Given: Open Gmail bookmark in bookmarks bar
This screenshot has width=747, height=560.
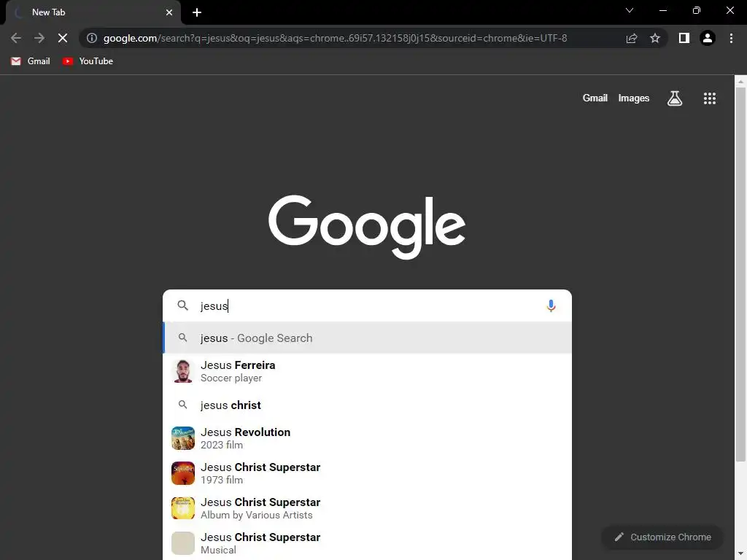Looking at the screenshot, I should click(x=31, y=61).
